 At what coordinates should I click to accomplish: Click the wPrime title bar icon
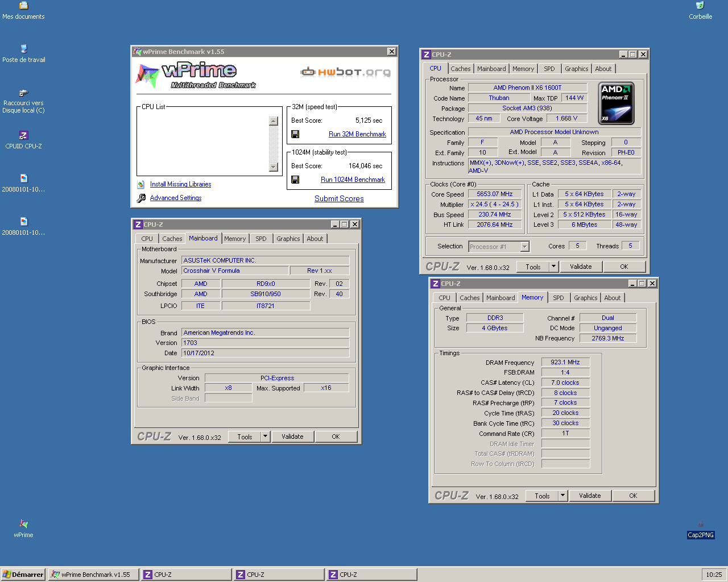point(137,52)
